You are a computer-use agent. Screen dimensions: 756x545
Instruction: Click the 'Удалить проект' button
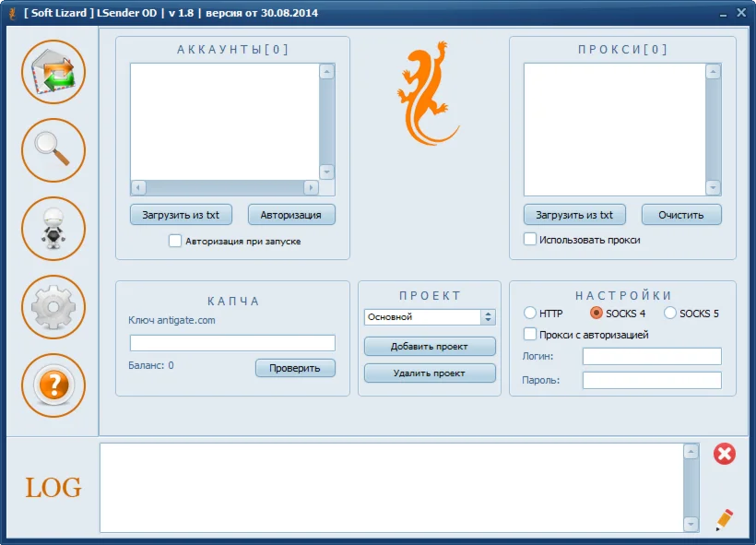pos(430,373)
